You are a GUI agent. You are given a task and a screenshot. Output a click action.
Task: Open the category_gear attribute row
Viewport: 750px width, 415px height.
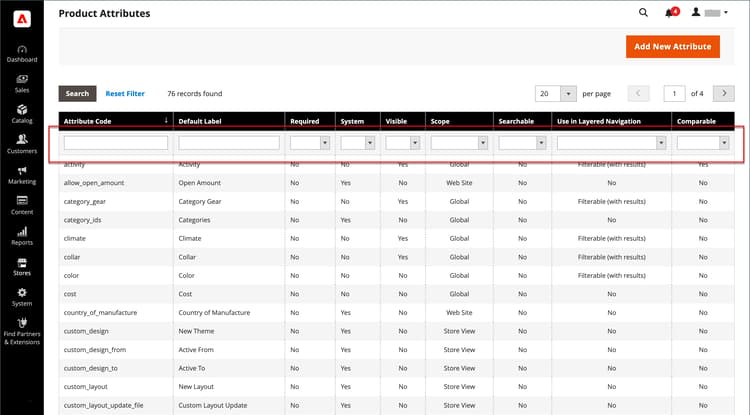[x=397, y=201]
